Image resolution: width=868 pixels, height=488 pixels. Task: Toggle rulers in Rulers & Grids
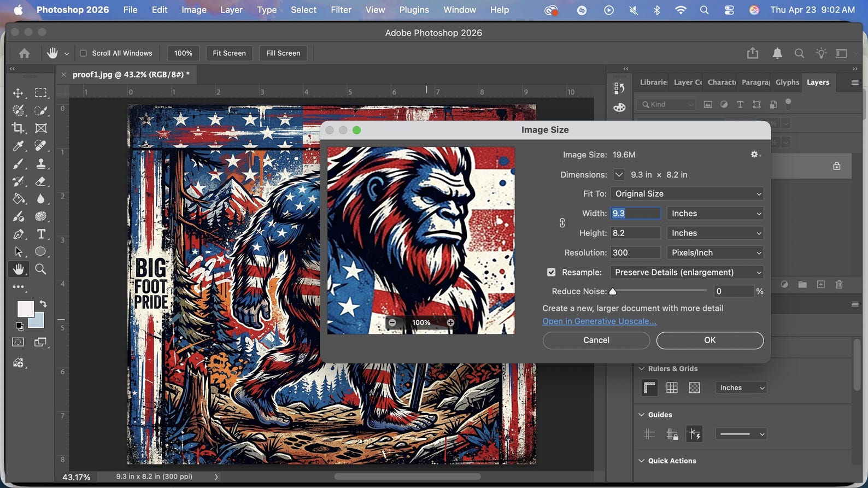pyautogui.click(x=649, y=387)
